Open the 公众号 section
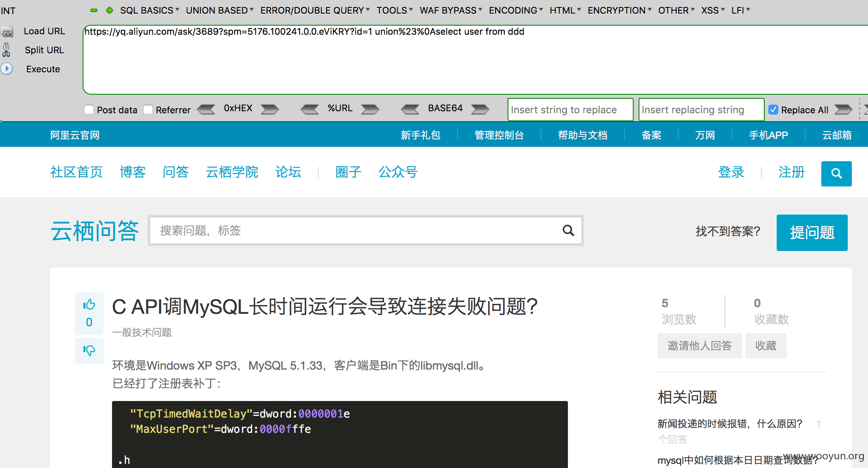 point(398,172)
